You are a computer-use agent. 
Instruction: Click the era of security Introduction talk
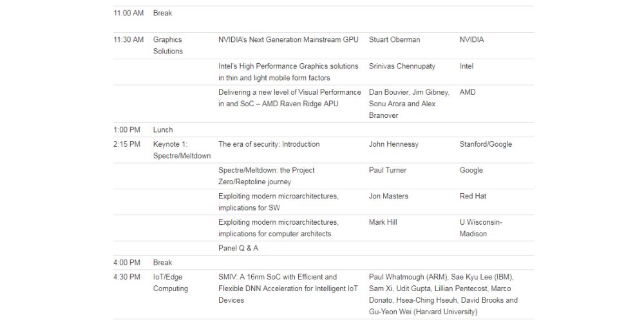(269, 144)
